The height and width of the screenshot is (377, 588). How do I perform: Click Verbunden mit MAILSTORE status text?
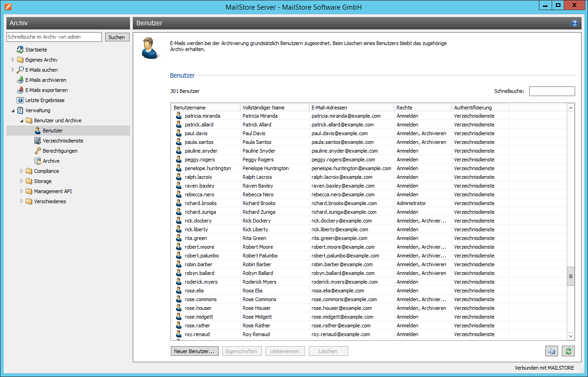point(543,368)
